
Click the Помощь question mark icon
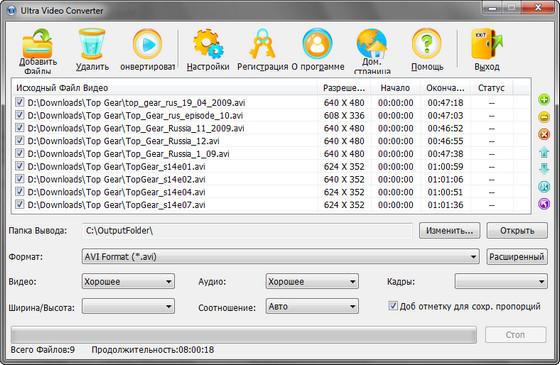427,44
